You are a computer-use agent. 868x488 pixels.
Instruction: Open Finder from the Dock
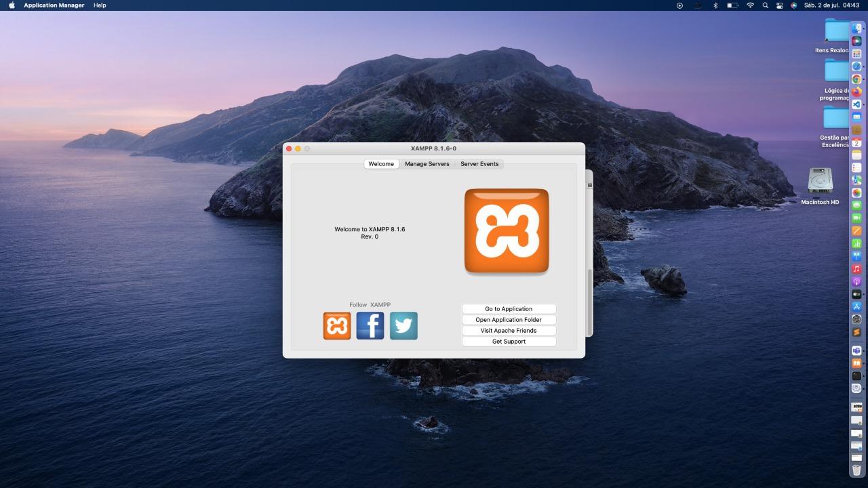[856, 28]
